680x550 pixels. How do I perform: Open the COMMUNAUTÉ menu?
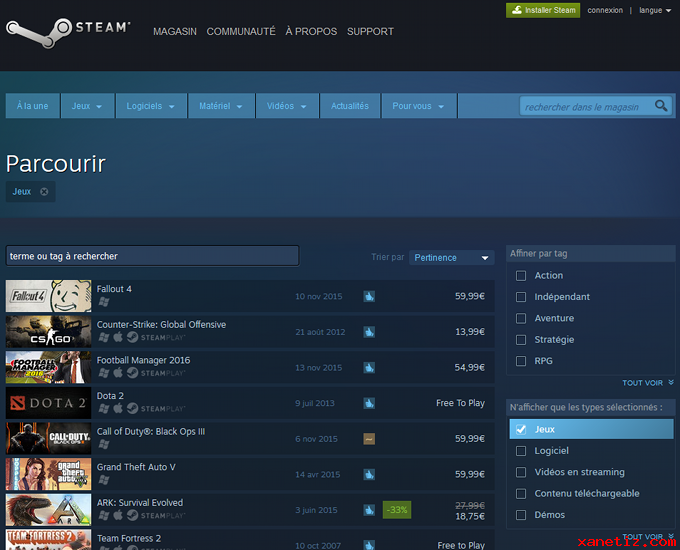pos(241,32)
